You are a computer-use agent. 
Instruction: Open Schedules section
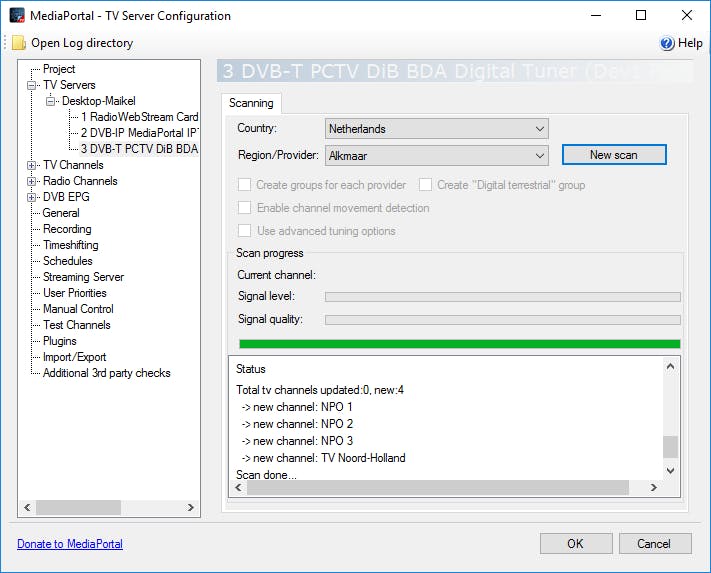(x=68, y=261)
